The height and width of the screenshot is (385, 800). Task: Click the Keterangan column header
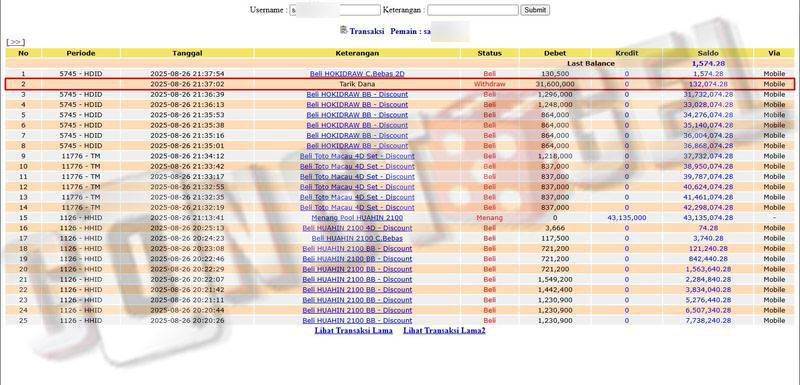(x=357, y=53)
